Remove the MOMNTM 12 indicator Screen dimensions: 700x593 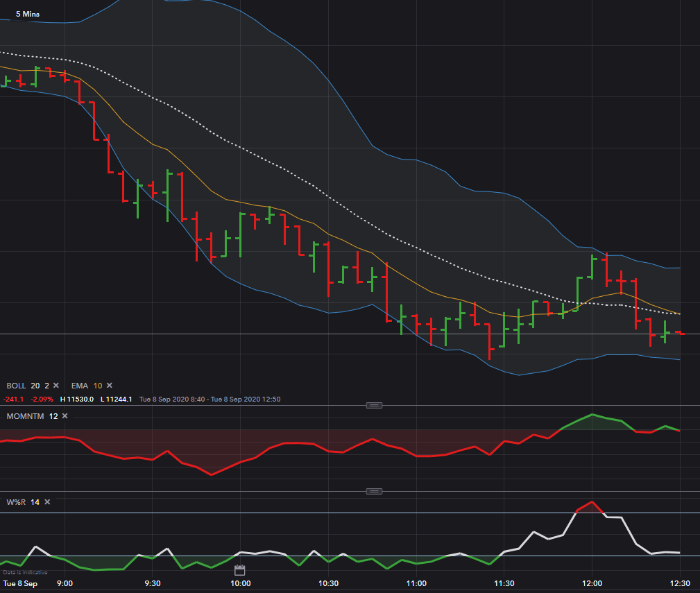coord(65,416)
